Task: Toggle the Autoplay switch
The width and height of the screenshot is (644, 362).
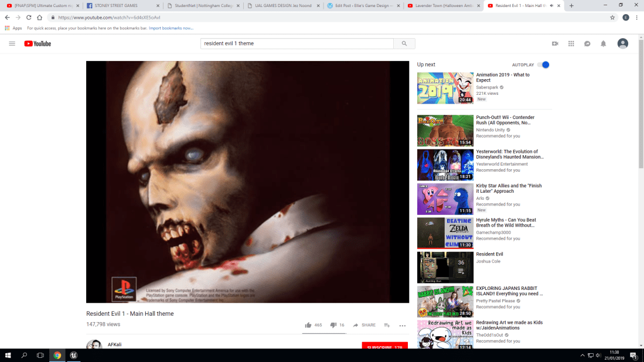Action: pyautogui.click(x=543, y=65)
